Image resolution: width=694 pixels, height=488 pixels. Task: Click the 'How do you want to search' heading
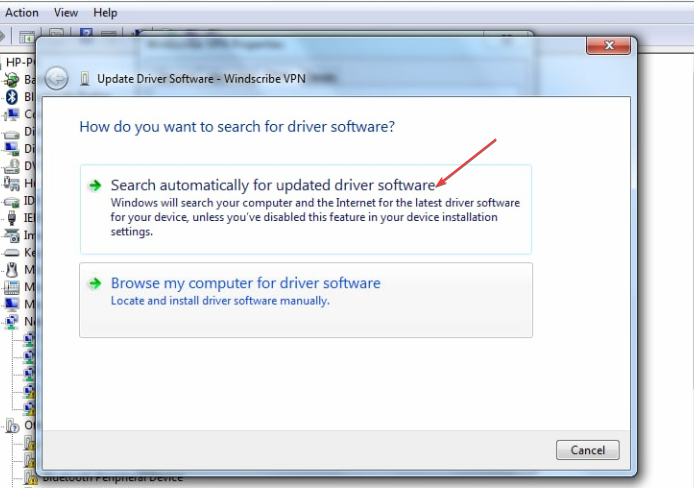click(237, 127)
